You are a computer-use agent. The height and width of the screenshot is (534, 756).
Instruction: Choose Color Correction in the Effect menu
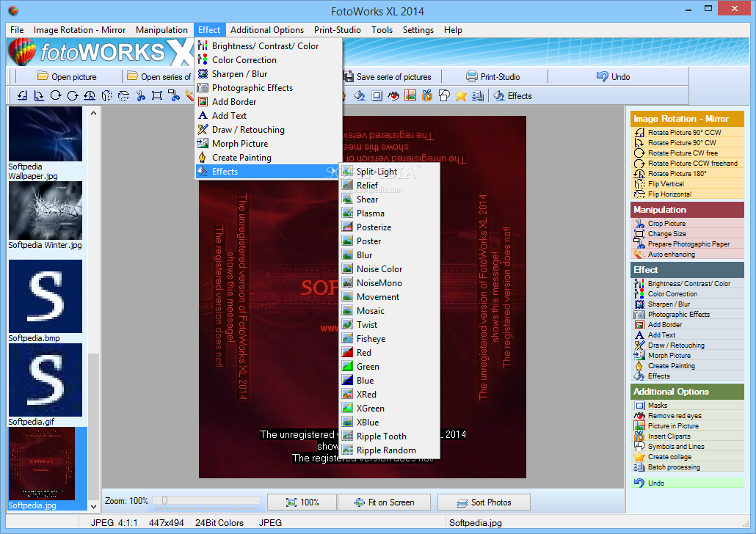pyautogui.click(x=269, y=60)
